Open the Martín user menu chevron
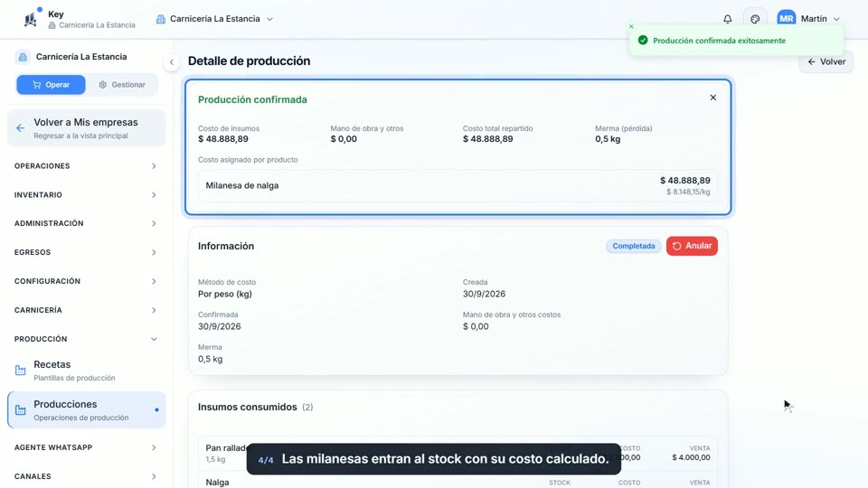Screen dimensions: 868x488 [836, 19]
